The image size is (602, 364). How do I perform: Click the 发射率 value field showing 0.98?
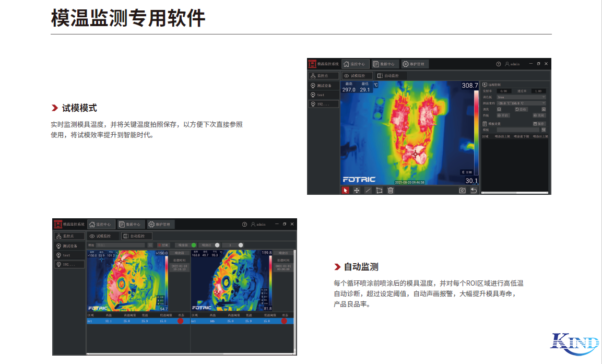pos(504,91)
